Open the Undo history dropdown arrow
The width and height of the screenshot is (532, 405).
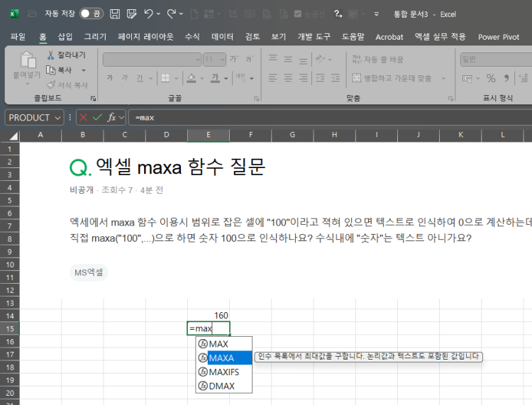tap(158, 14)
